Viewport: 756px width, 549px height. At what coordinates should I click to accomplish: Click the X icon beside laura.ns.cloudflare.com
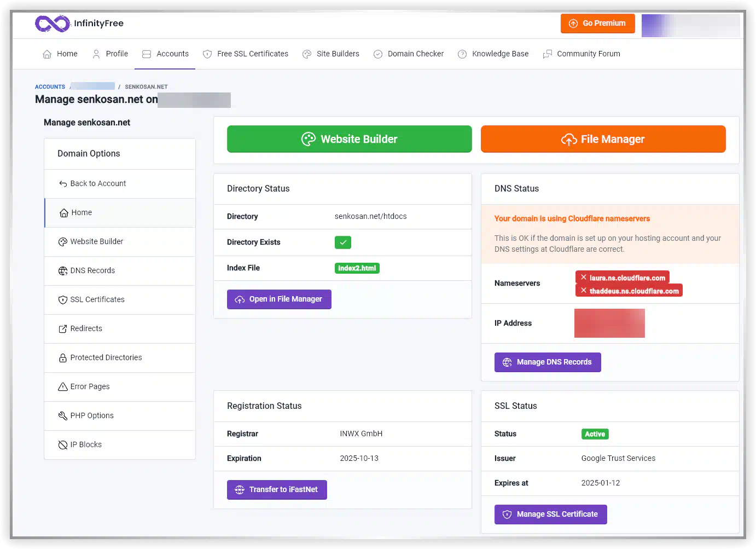pyautogui.click(x=584, y=278)
